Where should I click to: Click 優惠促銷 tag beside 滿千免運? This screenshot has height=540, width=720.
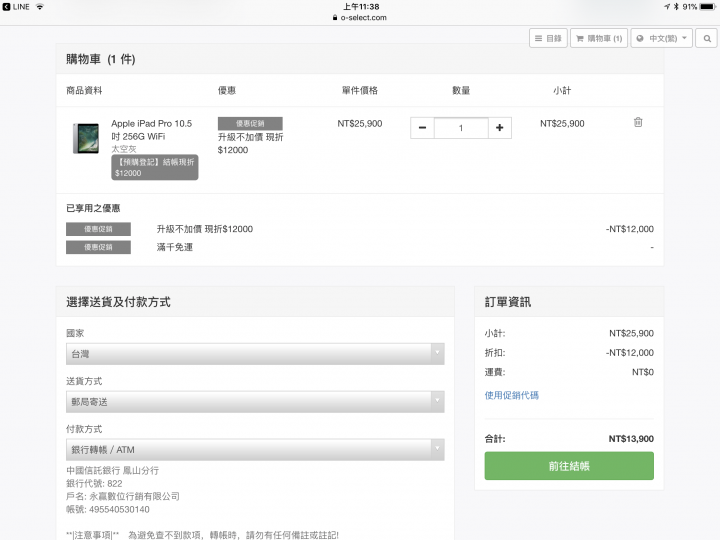tap(98, 247)
